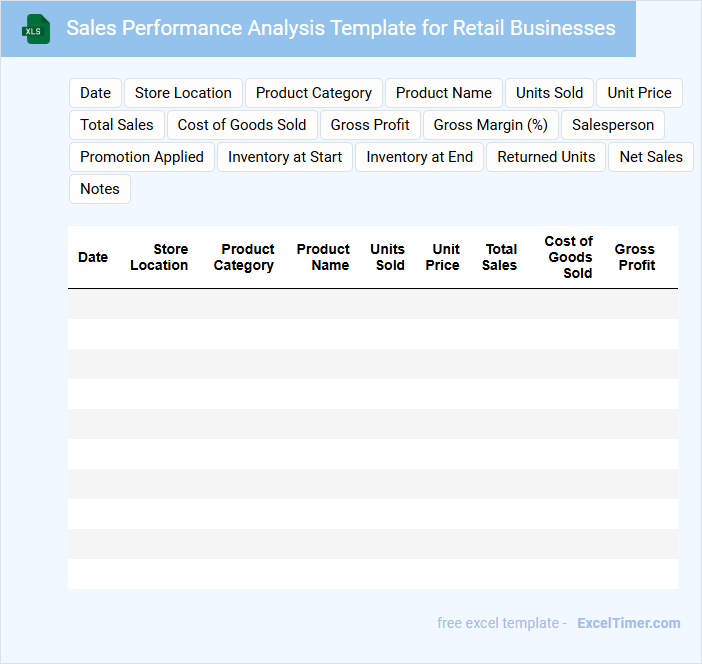Screen dimensions: 702x664
Task: Click the green XLS file icon
Action: click(x=36, y=29)
